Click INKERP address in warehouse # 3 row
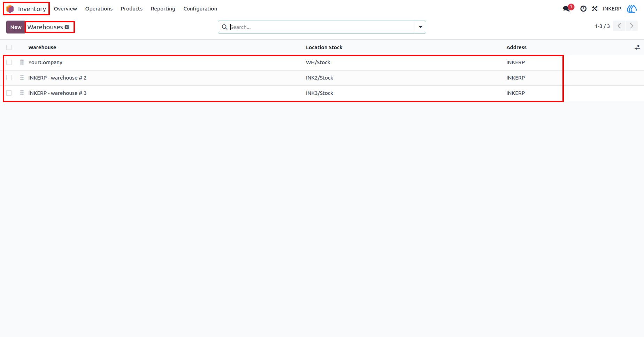644x337 pixels. point(515,93)
